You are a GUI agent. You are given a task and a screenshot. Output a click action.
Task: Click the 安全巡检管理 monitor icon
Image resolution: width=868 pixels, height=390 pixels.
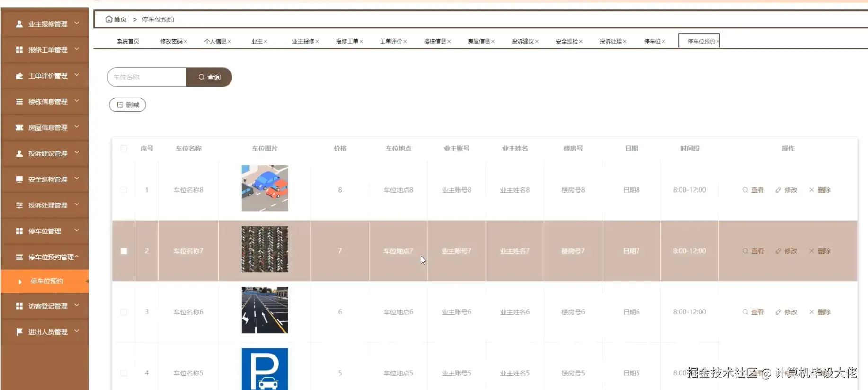(19, 179)
